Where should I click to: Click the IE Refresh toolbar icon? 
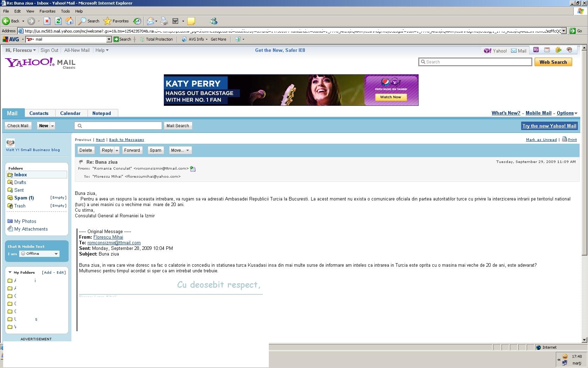point(58,21)
